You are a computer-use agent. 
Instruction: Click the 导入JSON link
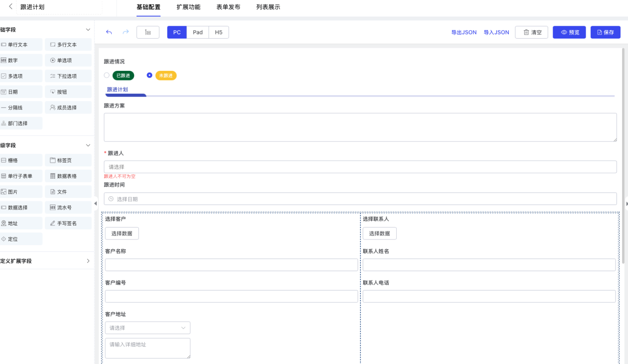[497, 32]
